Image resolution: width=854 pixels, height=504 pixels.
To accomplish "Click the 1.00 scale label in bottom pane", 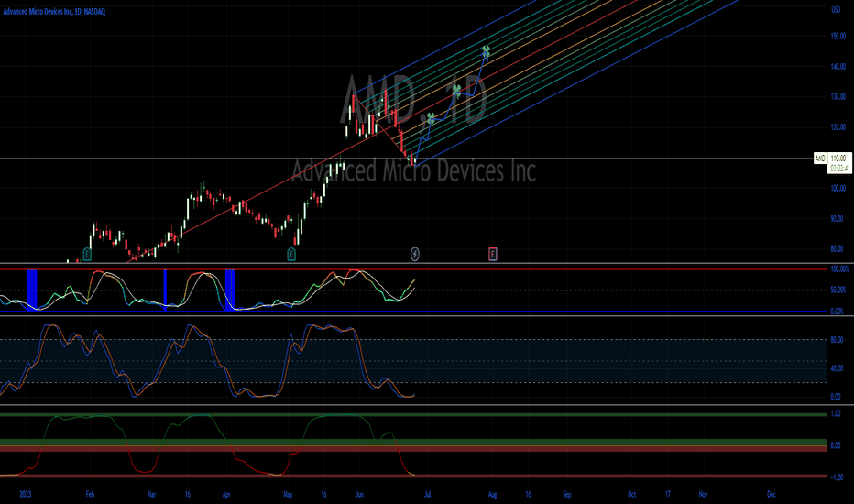I will pos(835,414).
